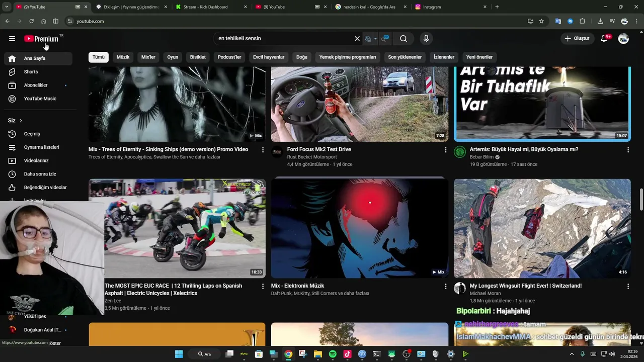Select the Müzik filter chip

123,57
